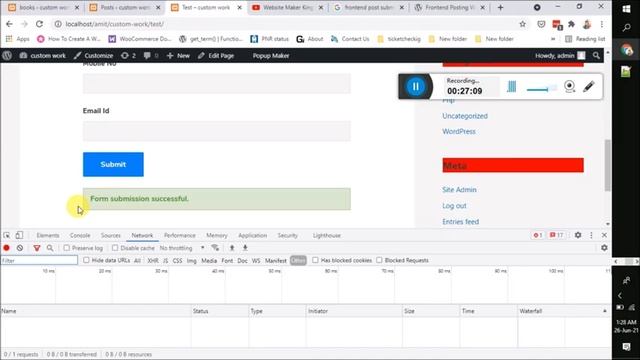Open the Sources tab
640x360 pixels.
[111, 236]
